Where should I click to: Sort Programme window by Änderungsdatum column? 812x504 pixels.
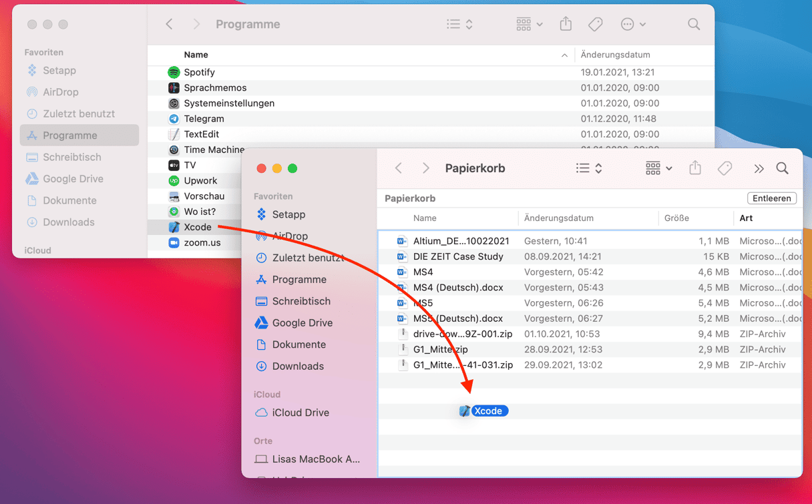[x=615, y=55]
